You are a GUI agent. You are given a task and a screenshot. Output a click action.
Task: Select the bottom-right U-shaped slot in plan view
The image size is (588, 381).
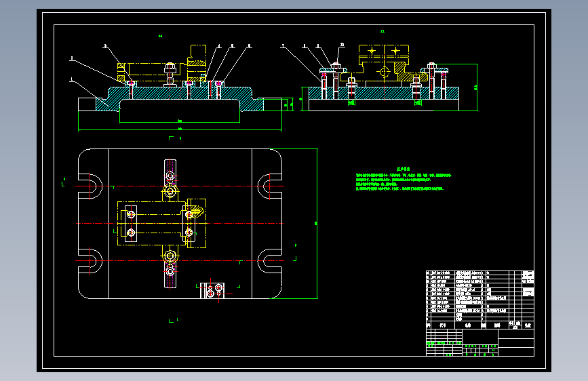[270, 260]
